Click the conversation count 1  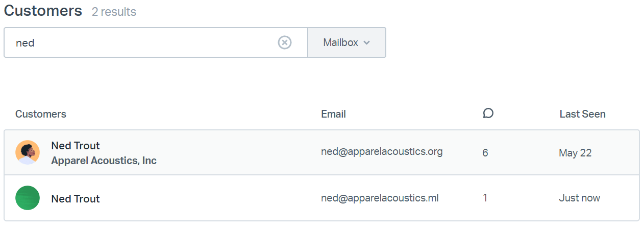click(485, 198)
